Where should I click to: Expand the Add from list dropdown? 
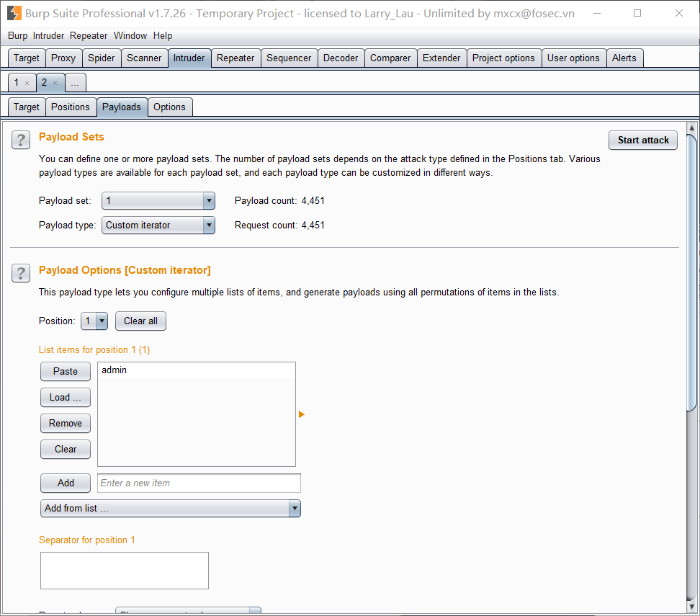click(x=171, y=509)
